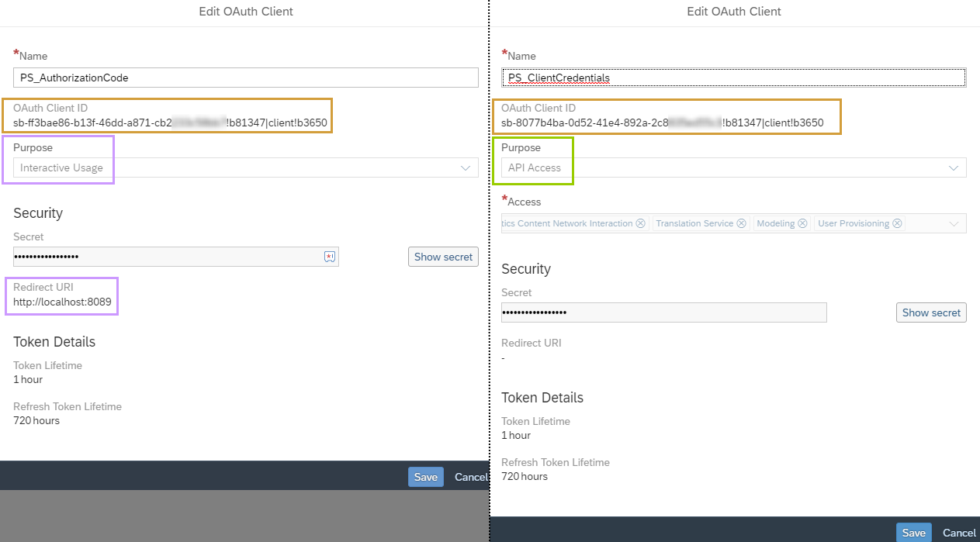Remove the Translation Service access token
980x542 pixels.
point(741,223)
